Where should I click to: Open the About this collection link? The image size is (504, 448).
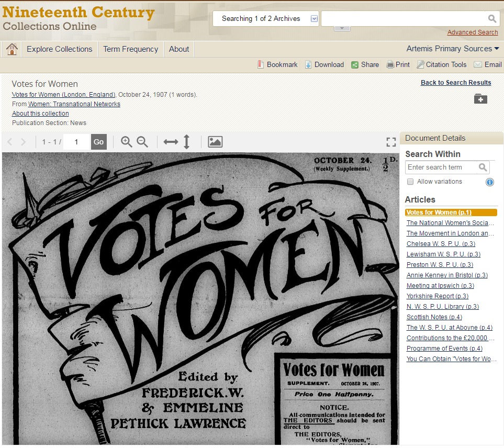[40, 114]
